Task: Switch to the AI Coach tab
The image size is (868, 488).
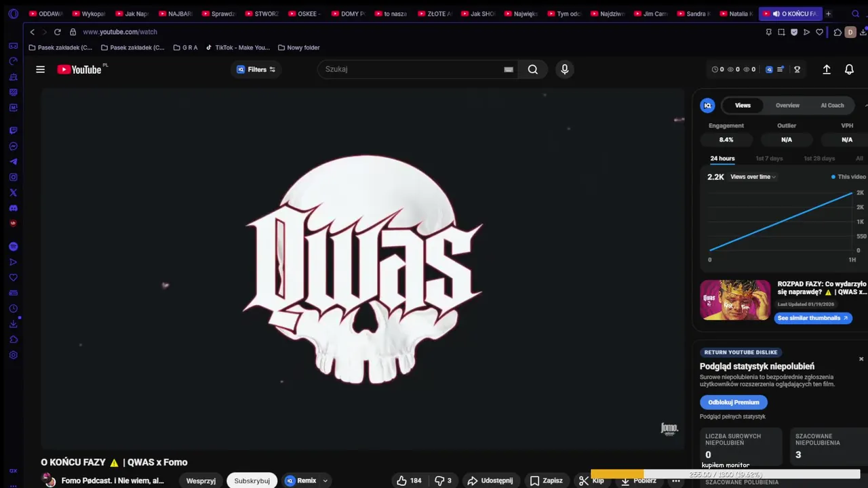Action: pyautogui.click(x=832, y=105)
